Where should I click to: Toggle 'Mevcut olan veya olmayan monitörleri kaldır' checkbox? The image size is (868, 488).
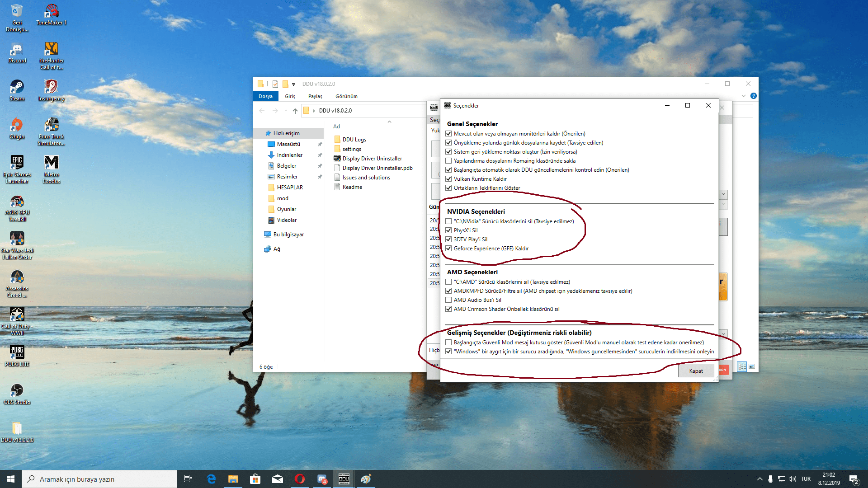click(448, 134)
